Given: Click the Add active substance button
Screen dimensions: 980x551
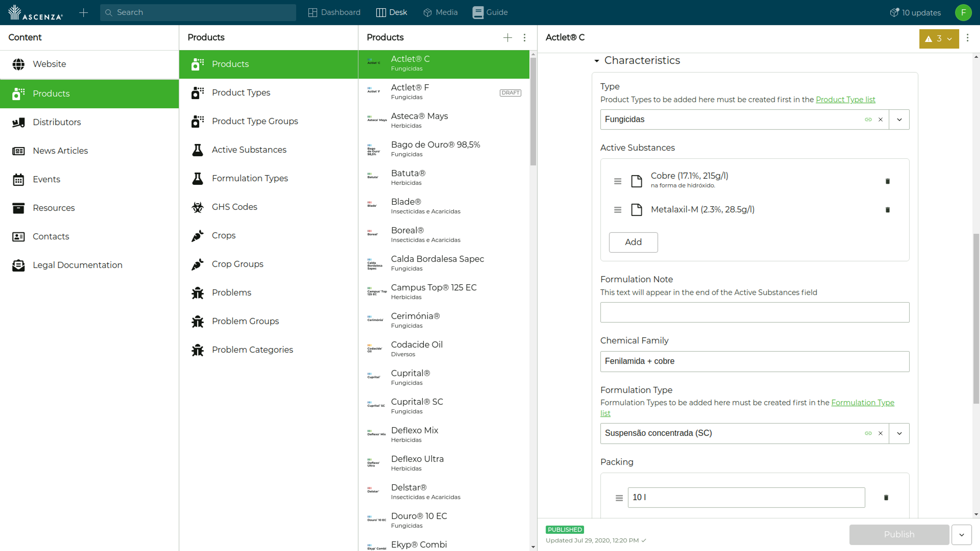Looking at the screenshot, I should (x=633, y=242).
